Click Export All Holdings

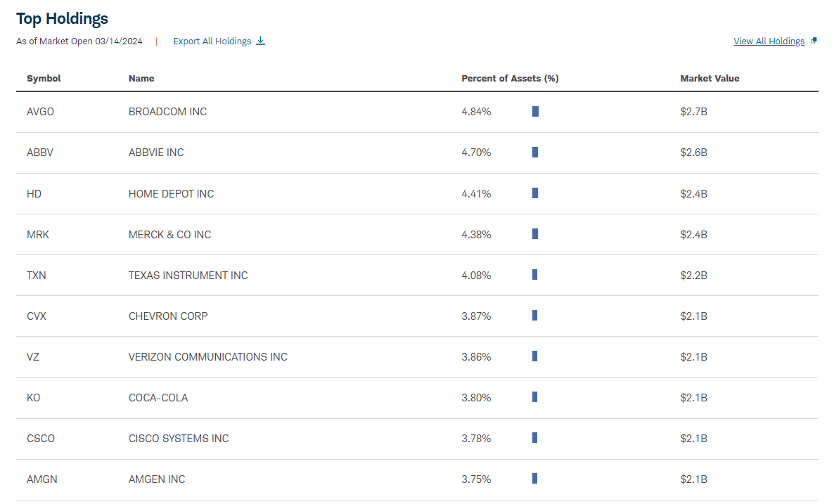click(x=214, y=41)
